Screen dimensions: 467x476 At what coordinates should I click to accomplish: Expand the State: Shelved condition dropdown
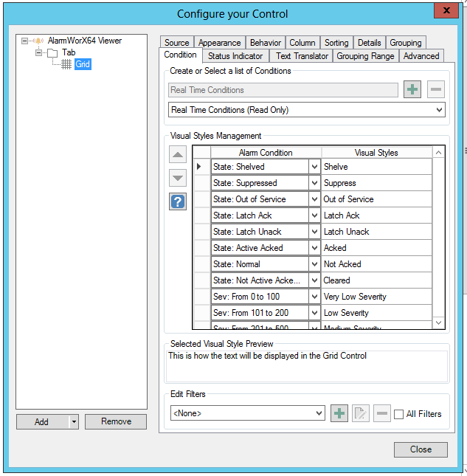314,167
